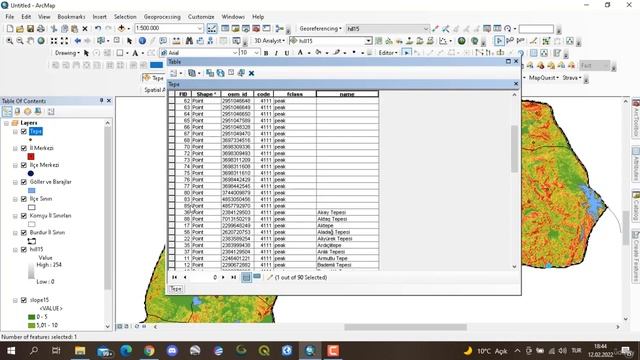Toggle the İlçe Merkezi layer checkbox

[x=24, y=165]
